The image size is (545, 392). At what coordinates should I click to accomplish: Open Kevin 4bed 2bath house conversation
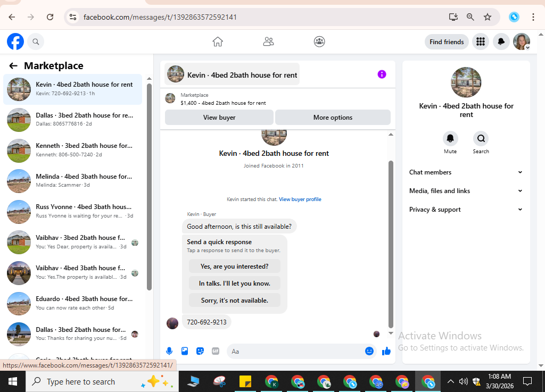(x=72, y=89)
